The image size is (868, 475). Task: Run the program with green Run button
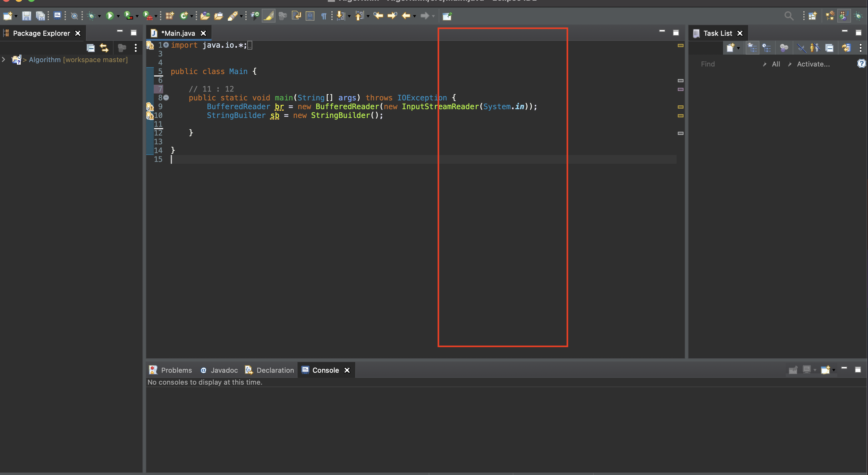click(x=110, y=16)
